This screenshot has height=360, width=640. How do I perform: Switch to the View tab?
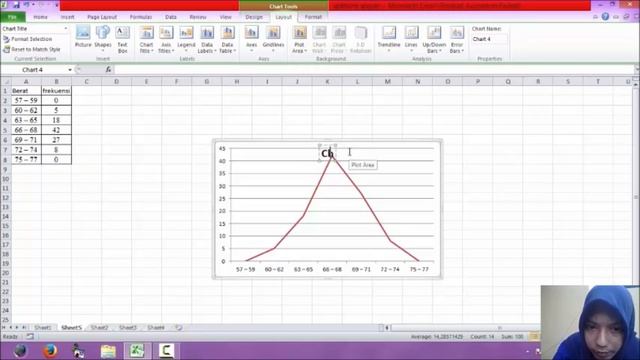click(x=225, y=17)
